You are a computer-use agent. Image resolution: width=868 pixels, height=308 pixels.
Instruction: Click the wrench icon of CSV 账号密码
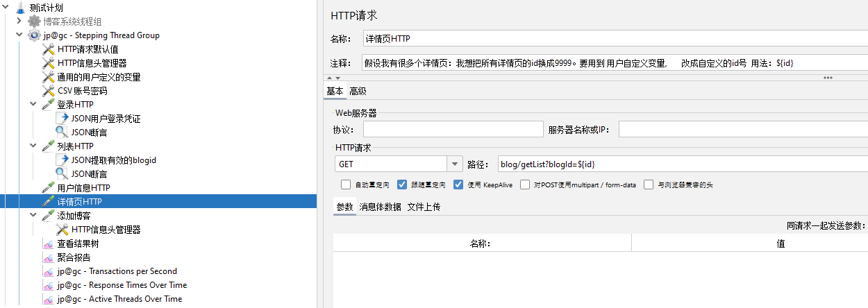48,91
